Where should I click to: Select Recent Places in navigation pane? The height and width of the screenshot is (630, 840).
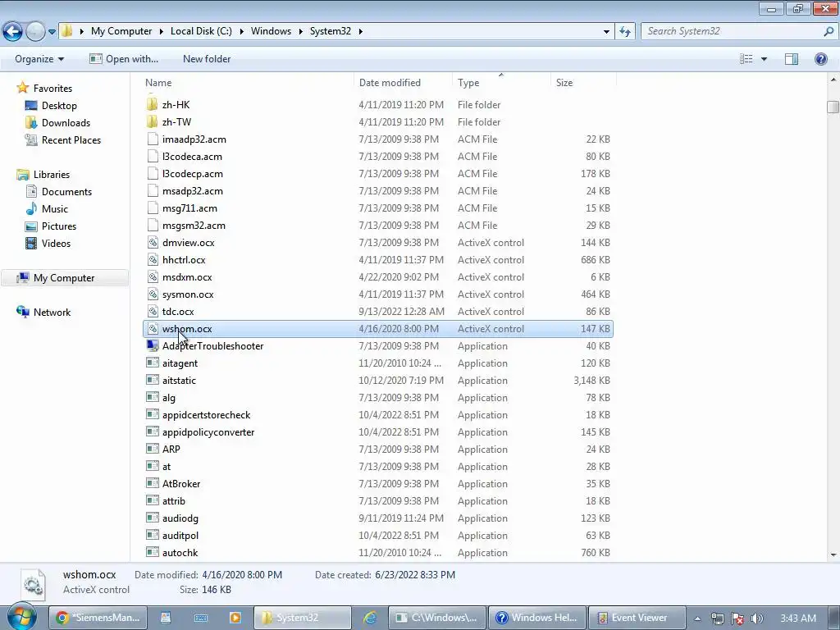click(71, 139)
